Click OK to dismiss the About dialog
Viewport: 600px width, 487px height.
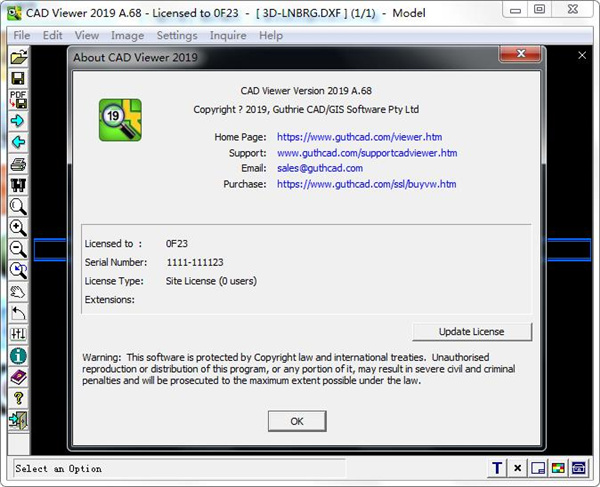pyautogui.click(x=297, y=421)
